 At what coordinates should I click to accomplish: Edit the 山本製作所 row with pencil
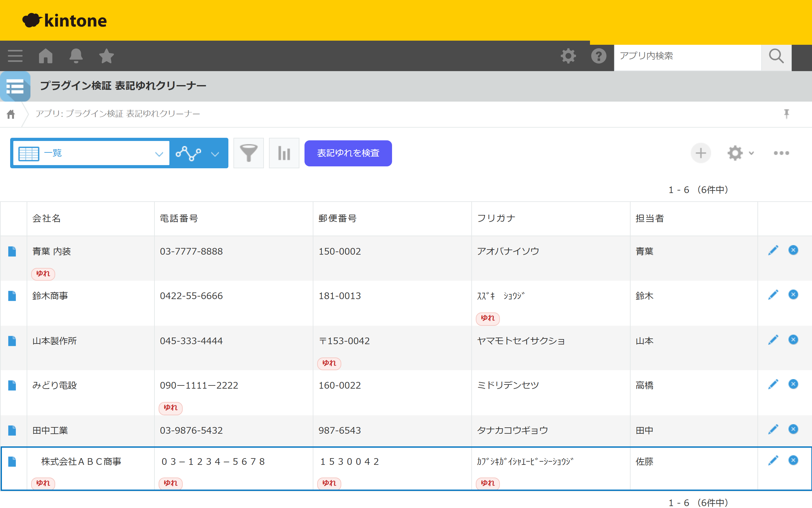(773, 340)
